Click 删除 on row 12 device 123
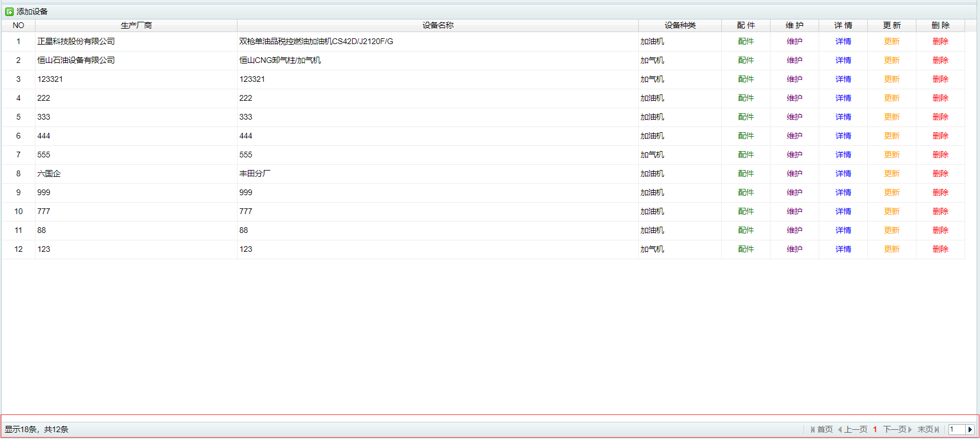 (940, 249)
